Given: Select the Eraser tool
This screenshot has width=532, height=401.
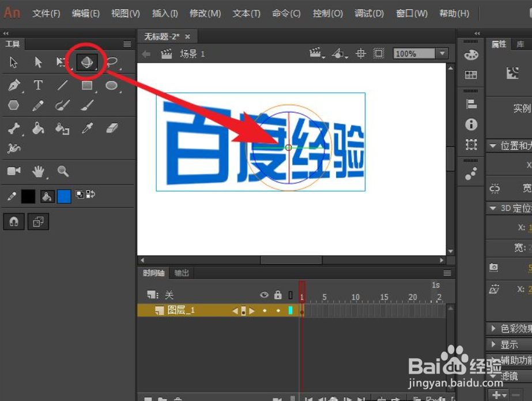Looking at the screenshot, I should point(112,128).
